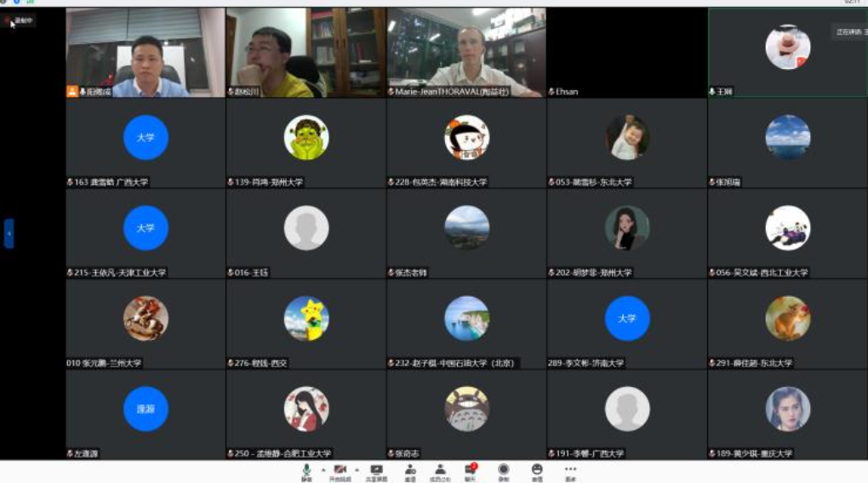Expand the blue left-side panel handle

pyautogui.click(x=9, y=233)
